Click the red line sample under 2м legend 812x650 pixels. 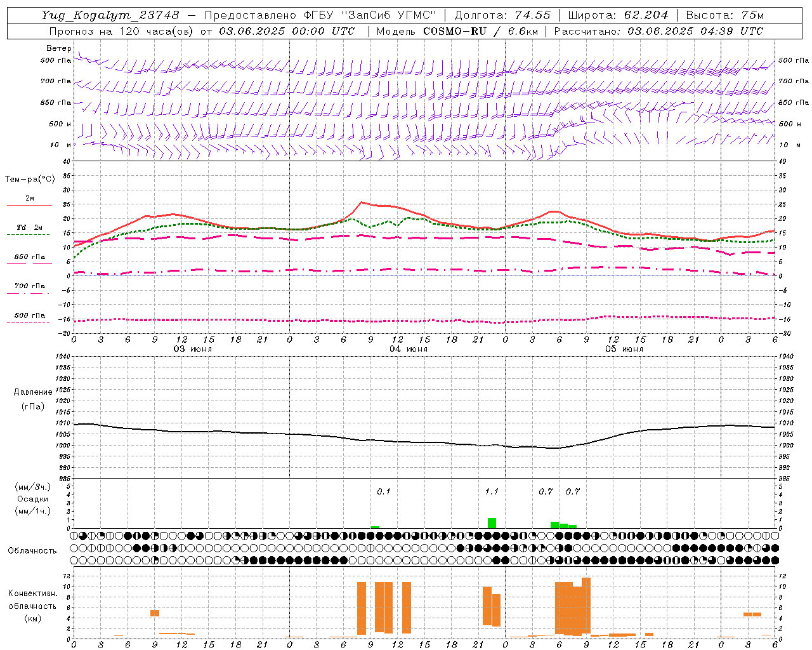[x=29, y=205]
